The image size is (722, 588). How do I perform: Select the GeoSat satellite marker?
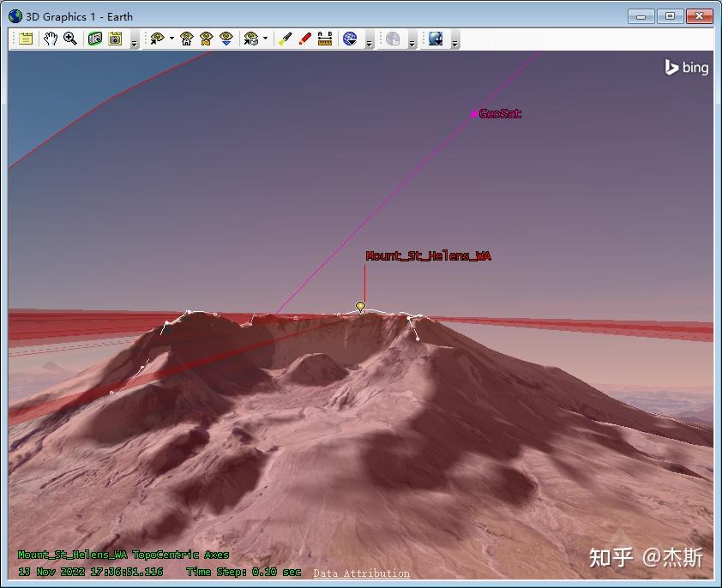(x=474, y=114)
